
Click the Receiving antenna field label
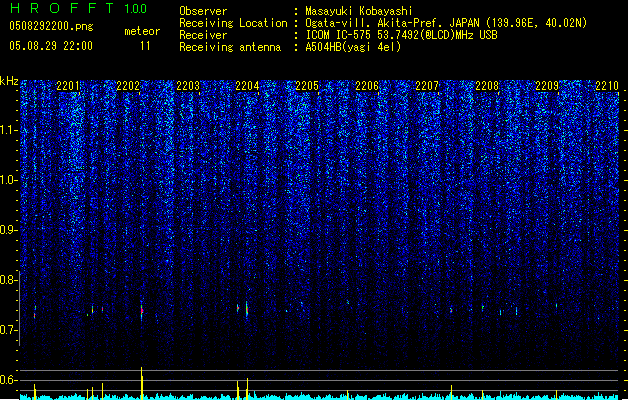pos(230,47)
